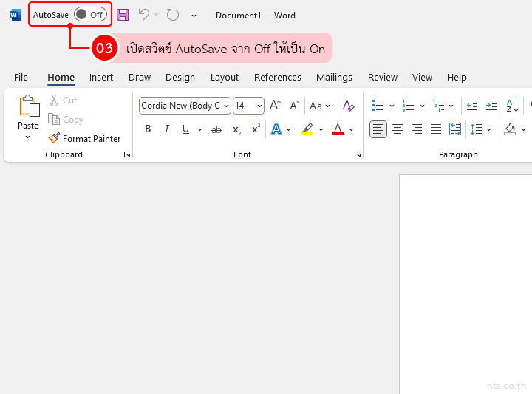Screen dimensions: 532x394
Task: Open the font size dropdown
Action: click(x=259, y=106)
